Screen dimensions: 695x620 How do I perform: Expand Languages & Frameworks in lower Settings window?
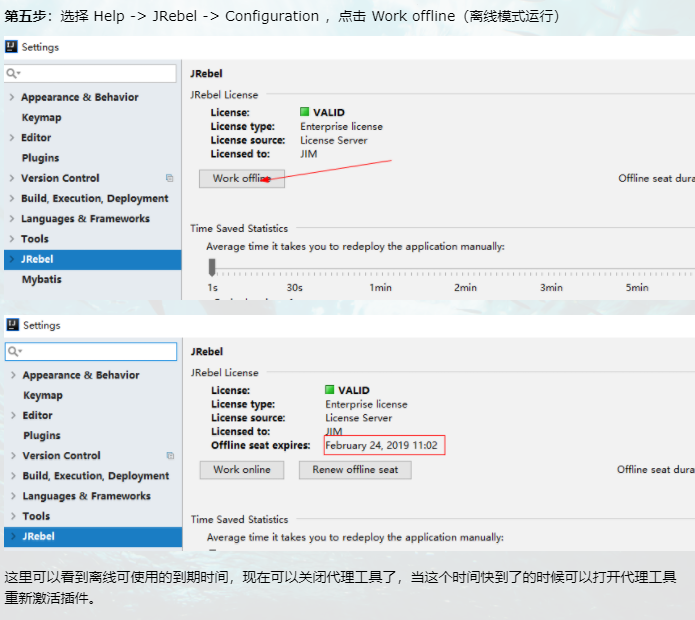click(12, 496)
